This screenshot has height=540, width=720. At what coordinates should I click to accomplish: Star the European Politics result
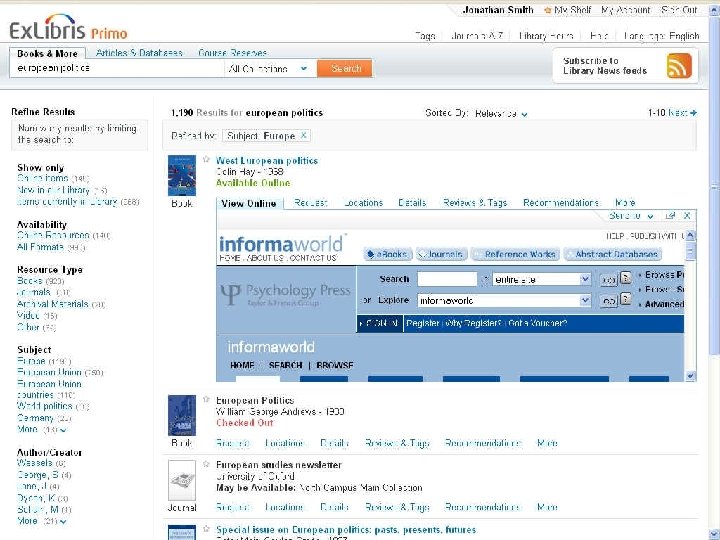click(206, 399)
